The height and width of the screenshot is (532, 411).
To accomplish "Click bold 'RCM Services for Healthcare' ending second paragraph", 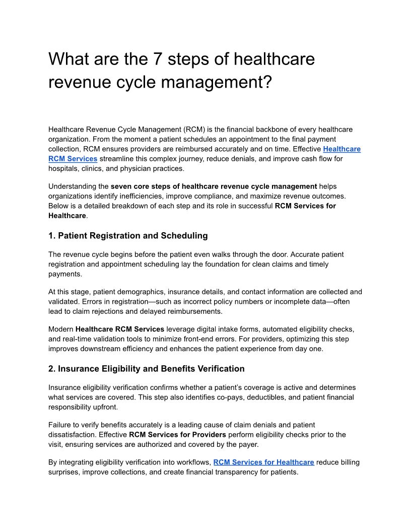I will pos(305,206).
